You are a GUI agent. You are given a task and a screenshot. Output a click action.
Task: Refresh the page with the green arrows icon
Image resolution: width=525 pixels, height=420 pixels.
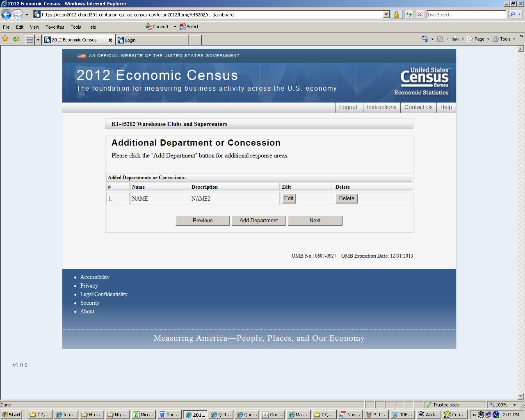(x=409, y=15)
